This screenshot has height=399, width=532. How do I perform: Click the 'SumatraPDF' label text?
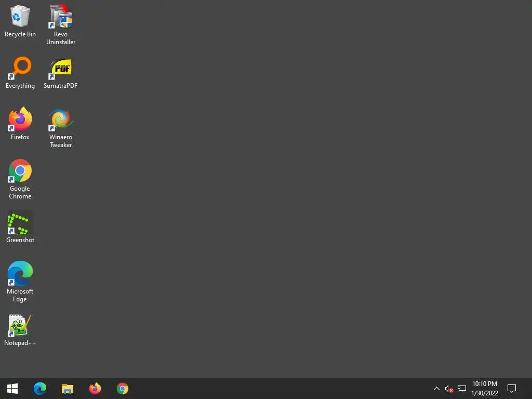point(61,86)
